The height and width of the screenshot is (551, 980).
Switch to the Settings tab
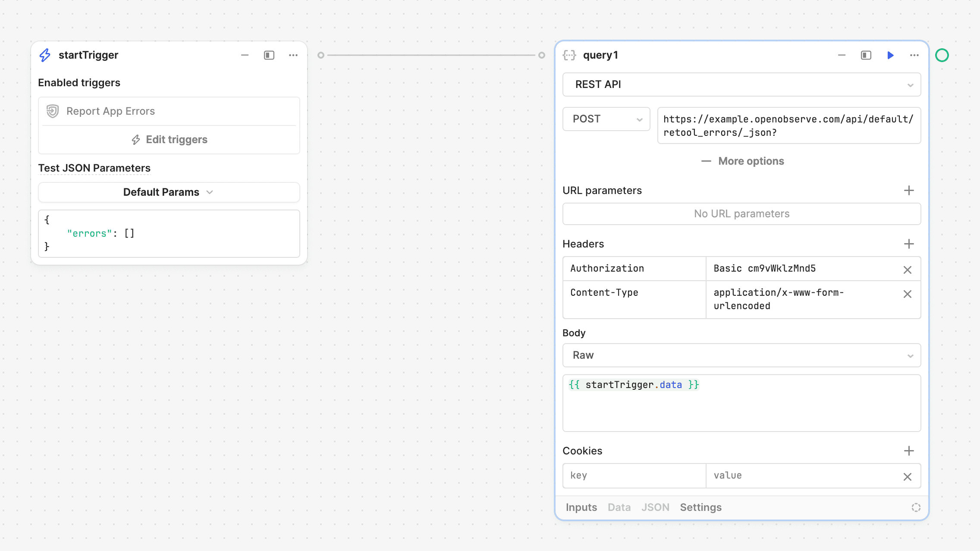pyautogui.click(x=701, y=507)
